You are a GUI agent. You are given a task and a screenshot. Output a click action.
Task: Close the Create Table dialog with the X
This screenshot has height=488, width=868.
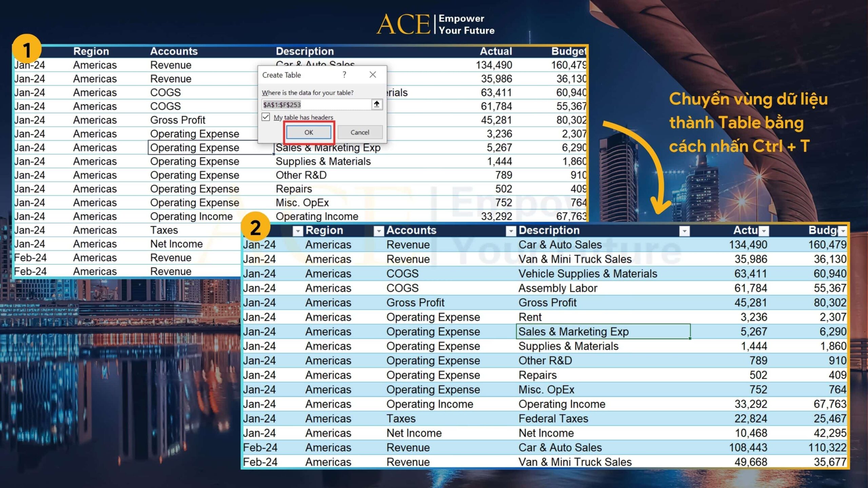pos(372,75)
